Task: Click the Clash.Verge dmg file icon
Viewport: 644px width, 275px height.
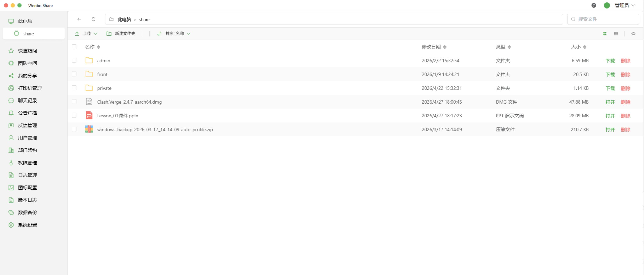Action: pos(89,101)
